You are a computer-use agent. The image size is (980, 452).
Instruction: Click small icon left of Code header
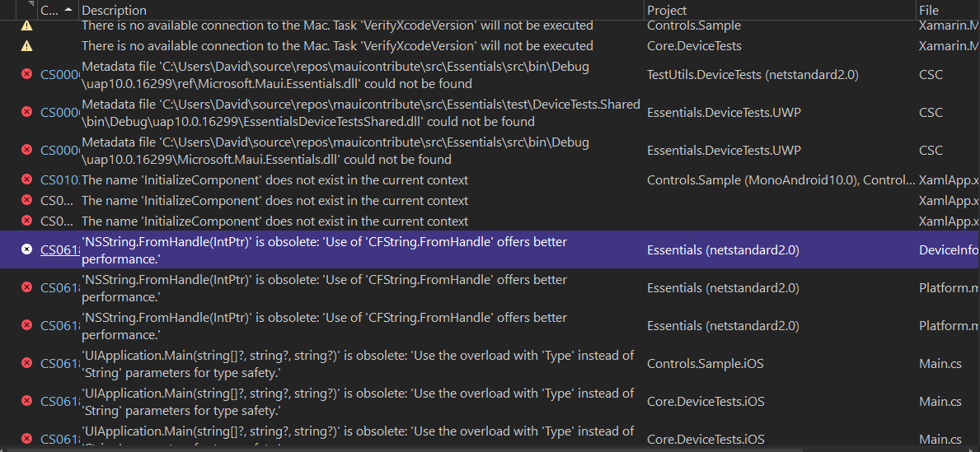[x=30, y=4]
